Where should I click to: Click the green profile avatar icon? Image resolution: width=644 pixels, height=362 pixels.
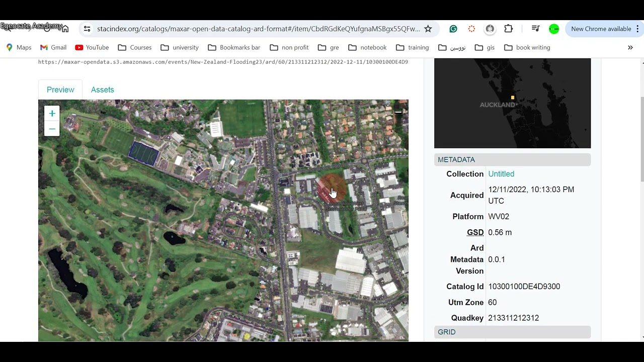pyautogui.click(x=554, y=29)
